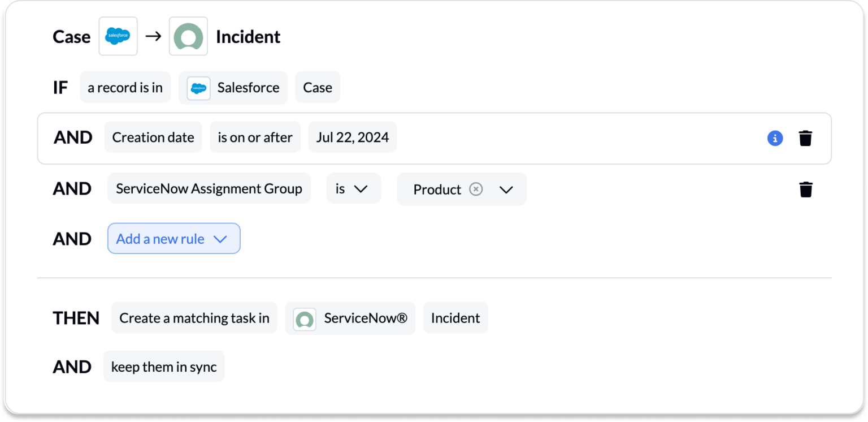This screenshot has width=868, height=422.
Task: Click the Salesforce logo next to Case
Action: coord(118,36)
